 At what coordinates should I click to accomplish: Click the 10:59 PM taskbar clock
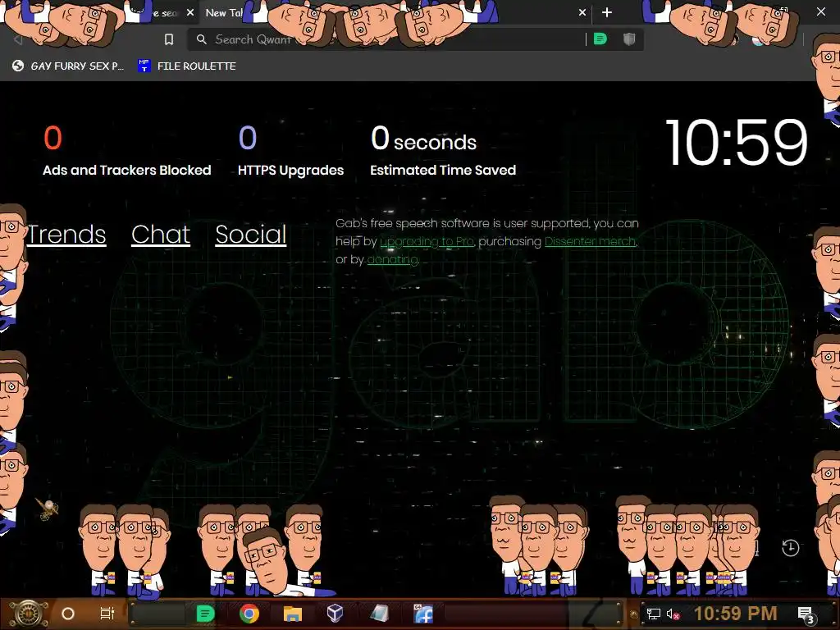tap(736, 614)
